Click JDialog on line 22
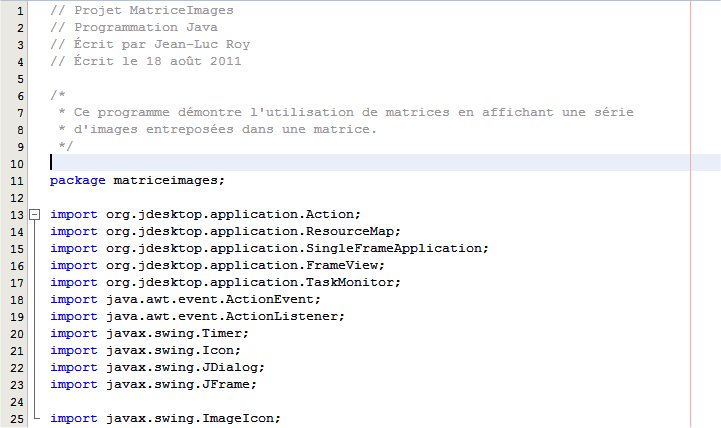This screenshot has width=721, height=428. (x=229, y=368)
